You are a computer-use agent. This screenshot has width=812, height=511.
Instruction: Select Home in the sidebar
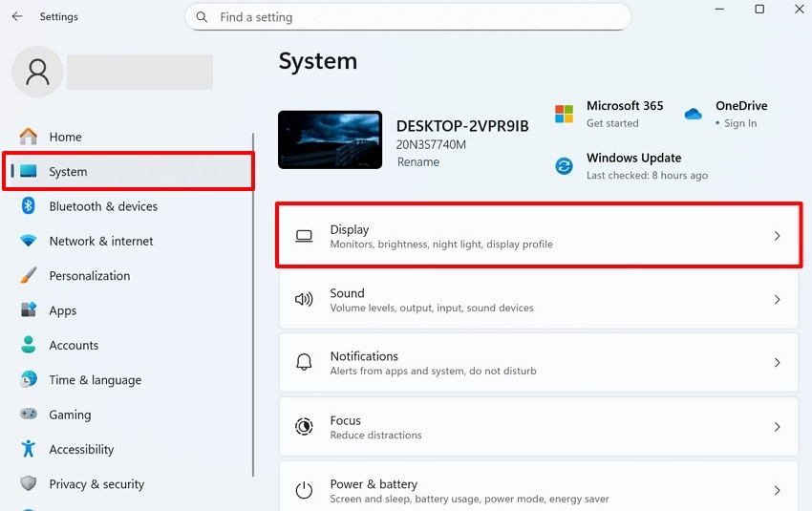click(x=65, y=137)
